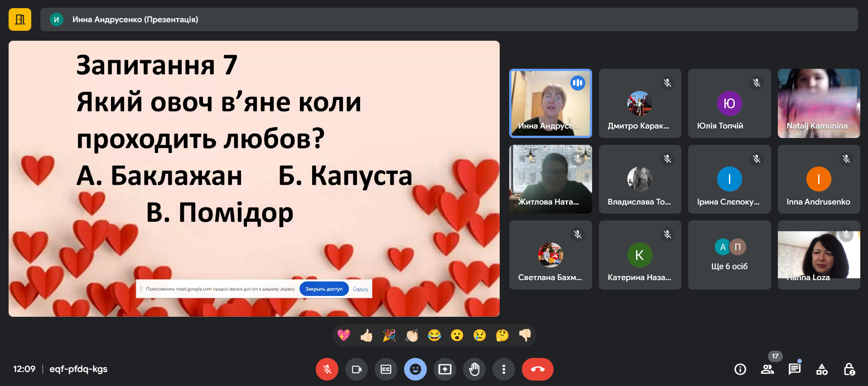This screenshot has width=868, height=386.
Task: Turn on closed captions
Action: coord(386,369)
